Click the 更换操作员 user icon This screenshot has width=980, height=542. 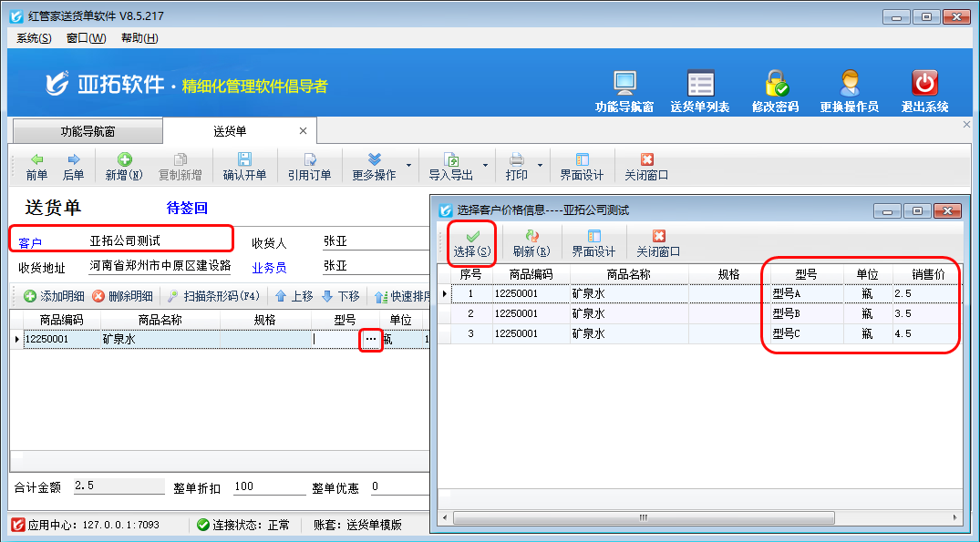[850, 84]
